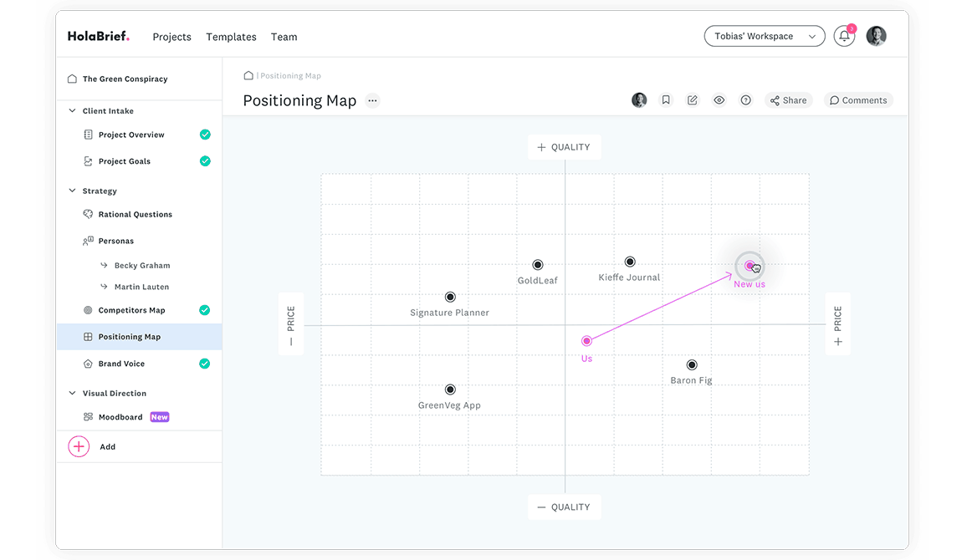Collapse the Visual Direction section

(x=72, y=393)
